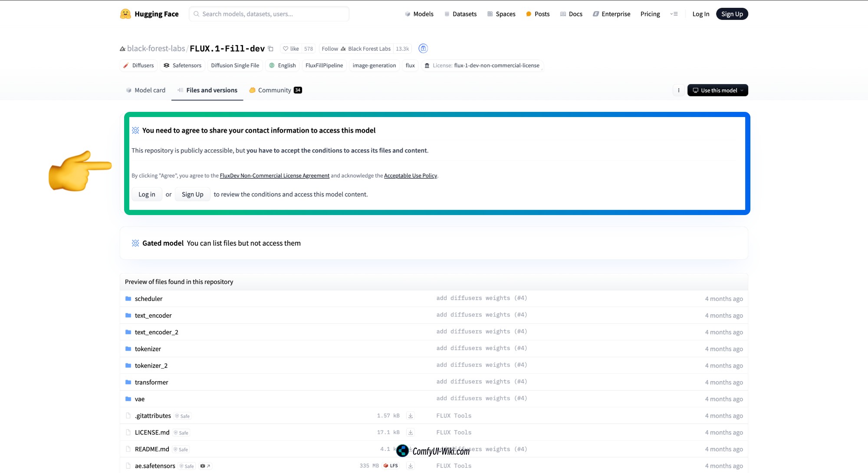
Task: Click the like heart button
Action: click(x=291, y=49)
